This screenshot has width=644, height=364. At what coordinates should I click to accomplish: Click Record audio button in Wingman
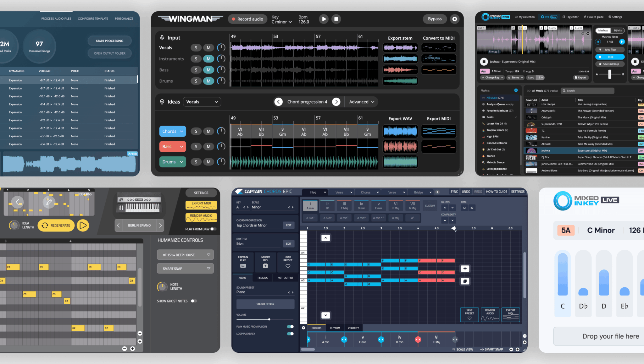247,19
